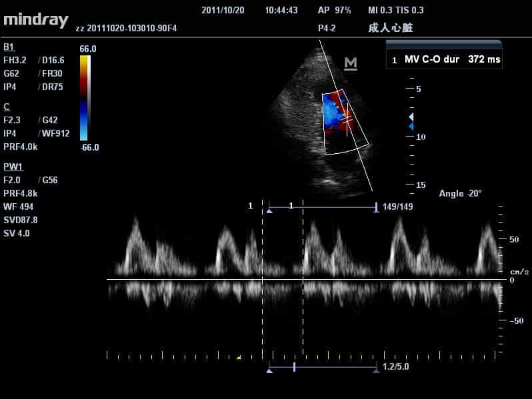532x399 pixels.
Task: Click the 1.2/5.0 cine review slider handle
Action: pyautogui.click(x=294, y=367)
